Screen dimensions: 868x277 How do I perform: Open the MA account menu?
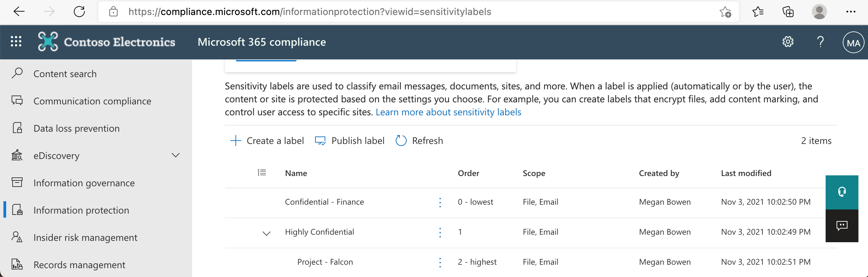pyautogui.click(x=853, y=42)
